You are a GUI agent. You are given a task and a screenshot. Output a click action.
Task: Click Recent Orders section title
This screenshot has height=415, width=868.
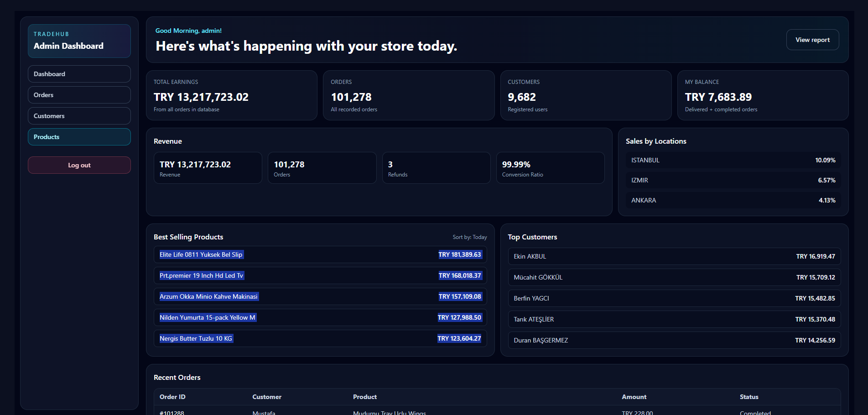click(x=177, y=378)
